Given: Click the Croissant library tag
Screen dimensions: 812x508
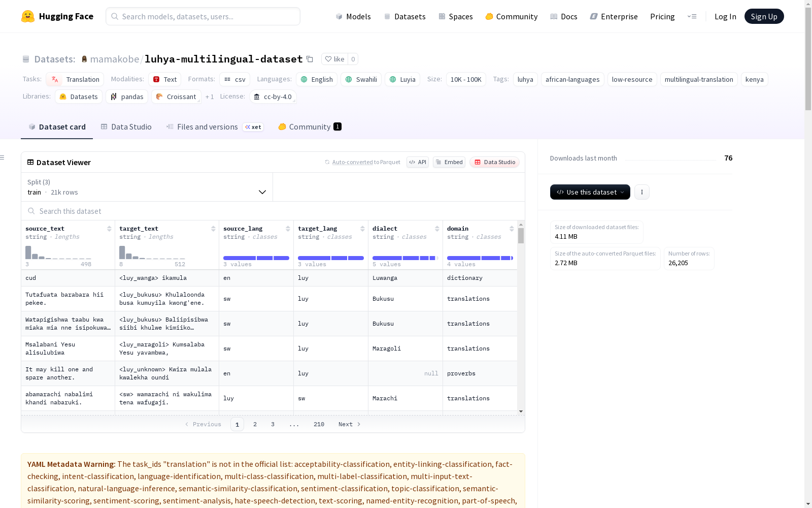Looking at the screenshot, I should click(176, 97).
